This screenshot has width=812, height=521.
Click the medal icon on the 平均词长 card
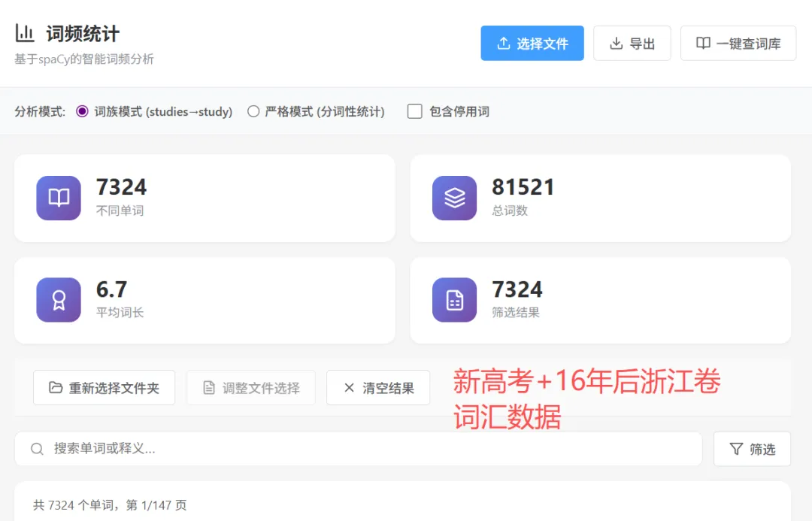pyautogui.click(x=58, y=299)
